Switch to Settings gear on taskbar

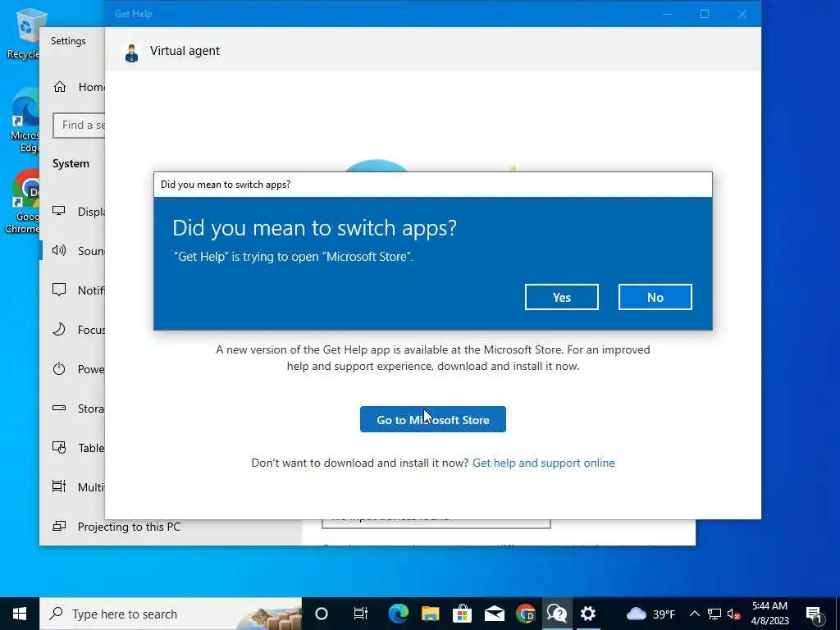click(588, 614)
